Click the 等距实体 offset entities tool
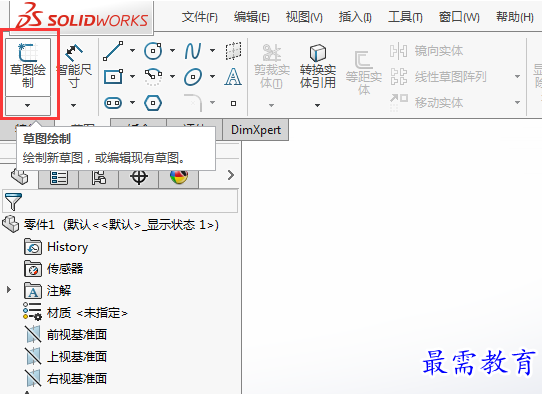The height and width of the screenshot is (394, 544). [364, 73]
